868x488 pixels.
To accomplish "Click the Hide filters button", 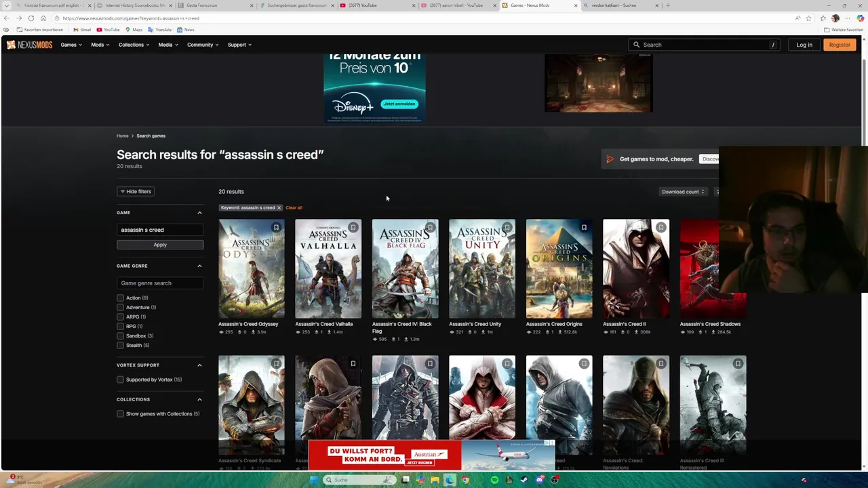I will (136, 192).
